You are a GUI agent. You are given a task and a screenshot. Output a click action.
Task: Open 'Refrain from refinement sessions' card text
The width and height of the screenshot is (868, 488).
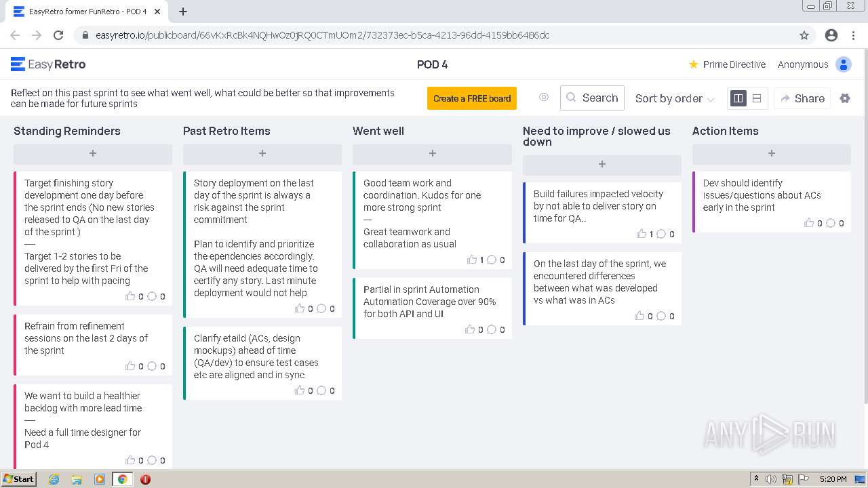[86, 338]
